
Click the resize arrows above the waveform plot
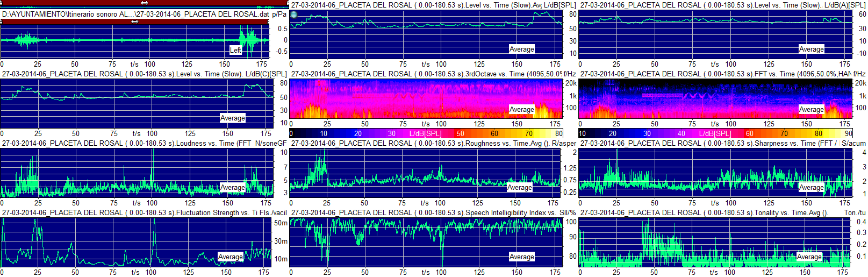point(134,22)
